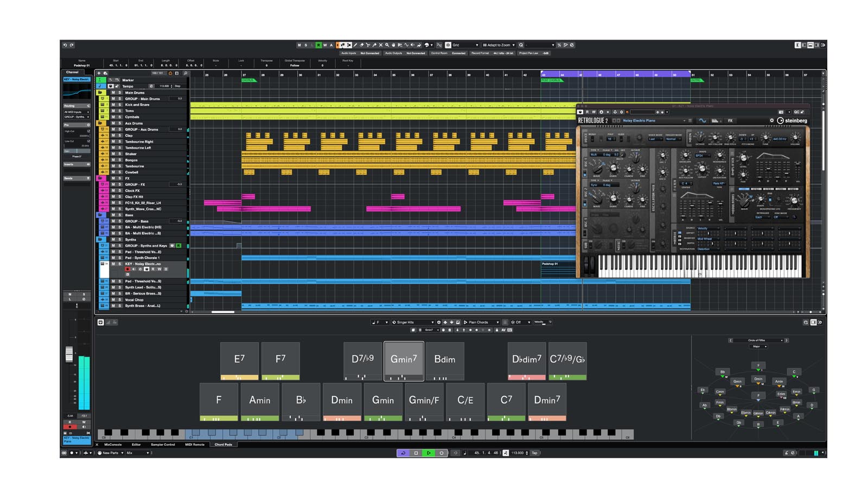Toggle the green R read automation button
Viewport: 868px width, 488px height.
coord(318,45)
